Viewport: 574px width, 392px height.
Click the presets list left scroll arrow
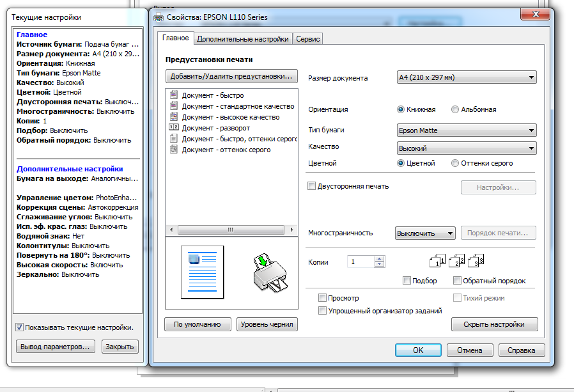(x=171, y=230)
